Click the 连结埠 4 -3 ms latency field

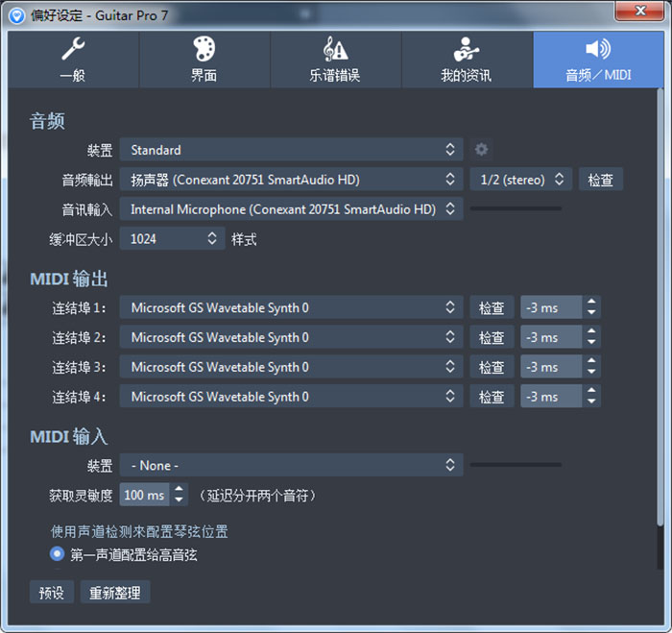551,396
